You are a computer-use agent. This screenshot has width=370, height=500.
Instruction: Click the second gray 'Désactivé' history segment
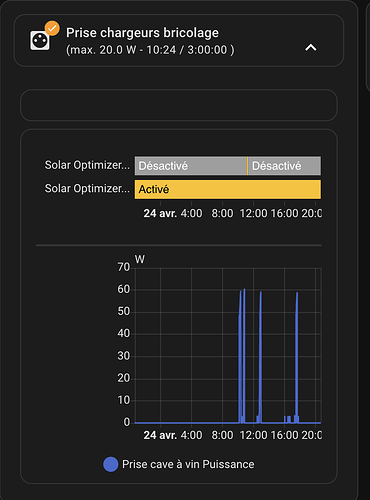pyautogui.click(x=285, y=166)
